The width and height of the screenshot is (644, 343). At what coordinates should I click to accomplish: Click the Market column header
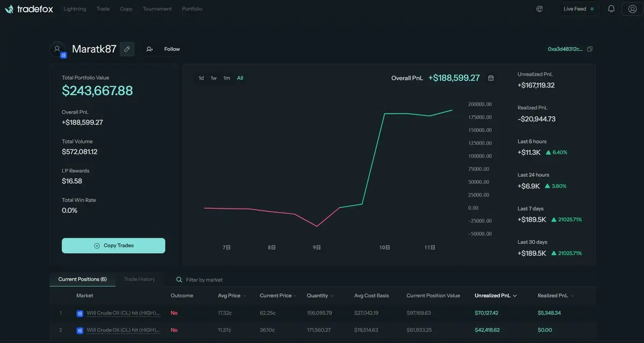click(85, 296)
